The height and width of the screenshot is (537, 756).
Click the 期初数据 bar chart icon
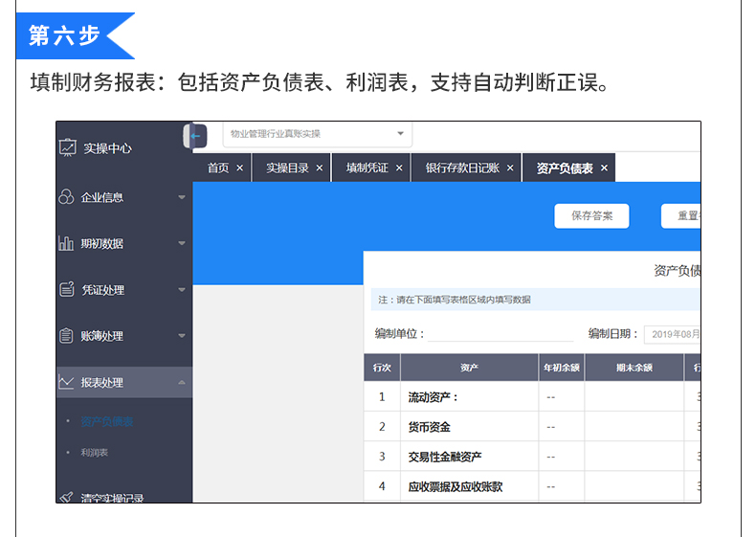pos(66,243)
